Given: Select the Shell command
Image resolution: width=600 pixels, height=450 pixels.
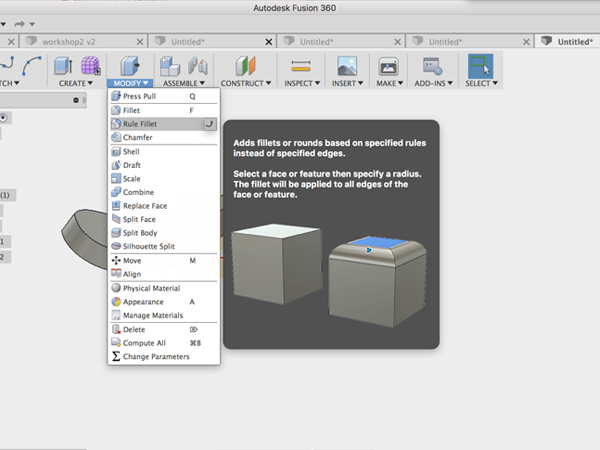Looking at the screenshot, I should [x=164, y=152].
